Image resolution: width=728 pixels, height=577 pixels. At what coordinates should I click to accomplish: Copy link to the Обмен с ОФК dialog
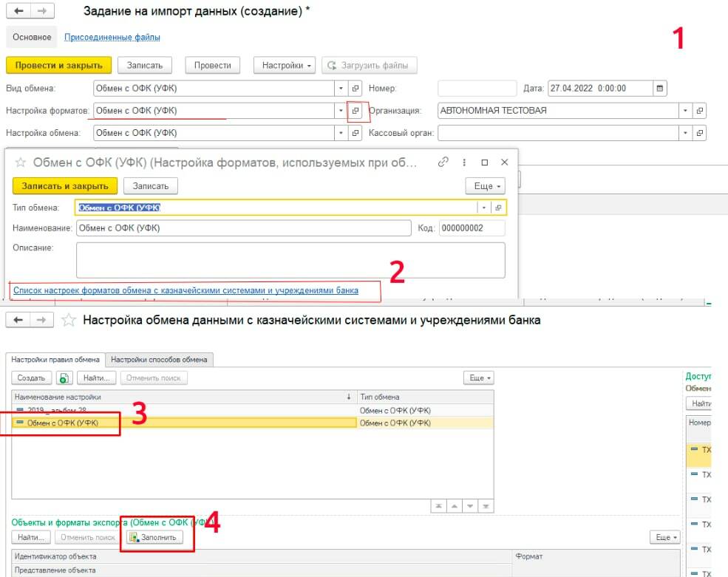pyautogui.click(x=443, y=162)
